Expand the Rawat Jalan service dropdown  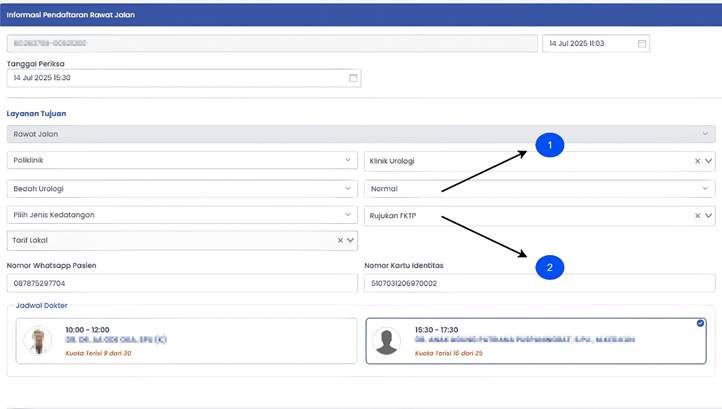coord(704,134)
